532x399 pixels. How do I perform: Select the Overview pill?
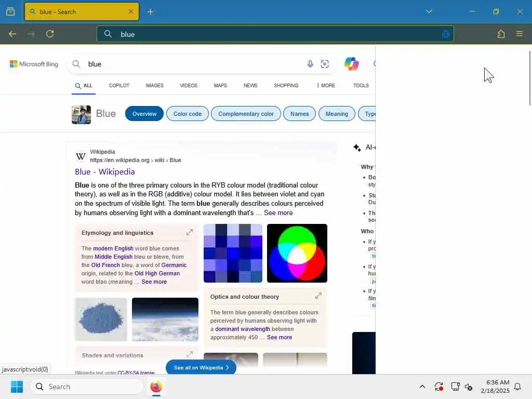click(x=144, y=114)
